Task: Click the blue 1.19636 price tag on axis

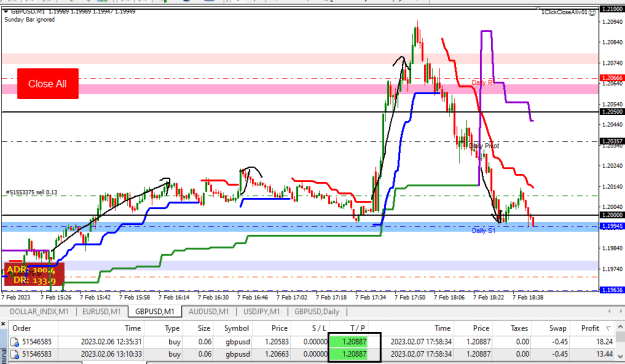Action: click(612, 290)
